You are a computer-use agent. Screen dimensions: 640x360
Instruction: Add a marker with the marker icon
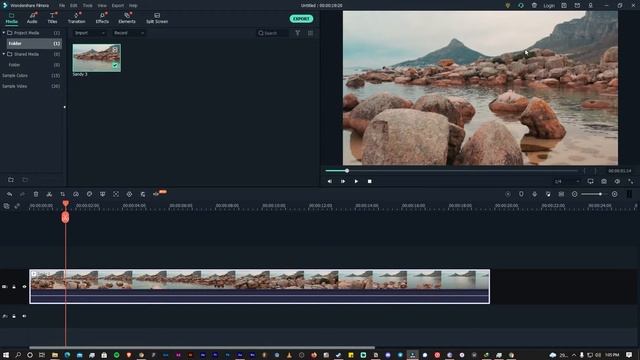[x=521, y=194]
